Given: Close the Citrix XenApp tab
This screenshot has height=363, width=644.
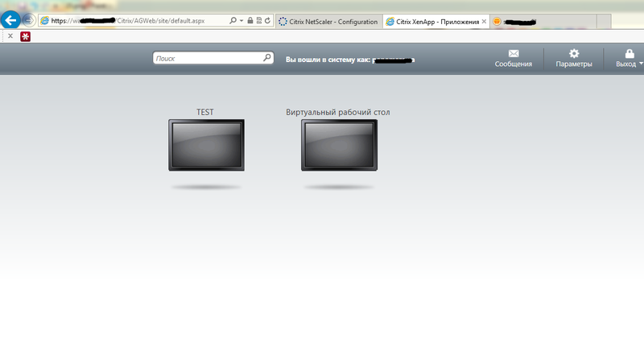Looking at the screenshot, I should pyautogui.click(x=484, y=22).
